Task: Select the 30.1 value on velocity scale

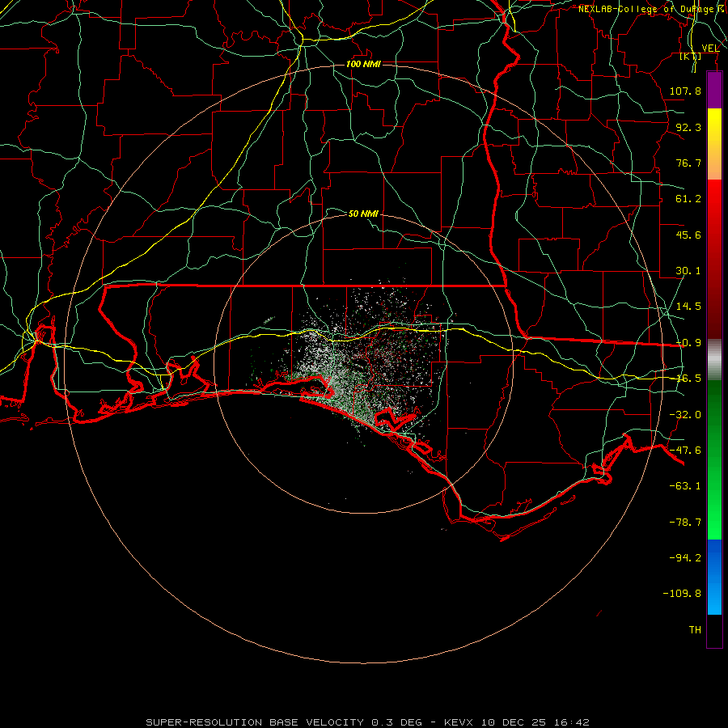Action: pos(688,271)
